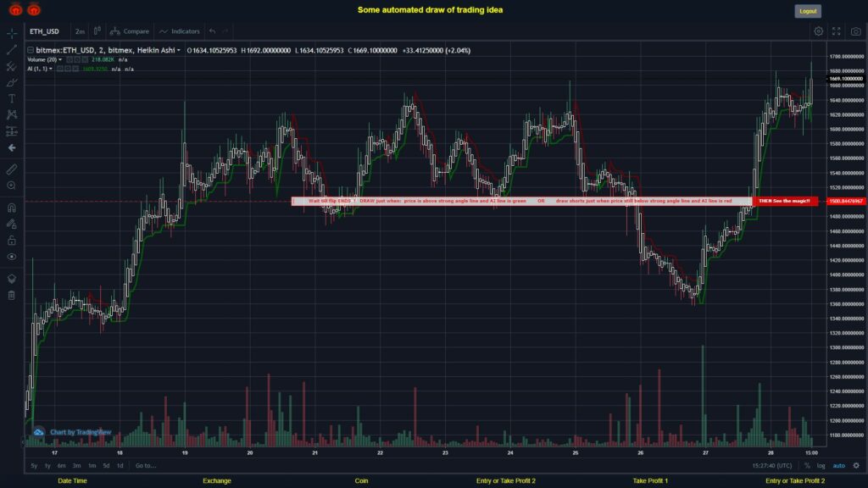Set chart range to 6m
This screenshot has width=868, height=488.
click(x=61, y=466)
